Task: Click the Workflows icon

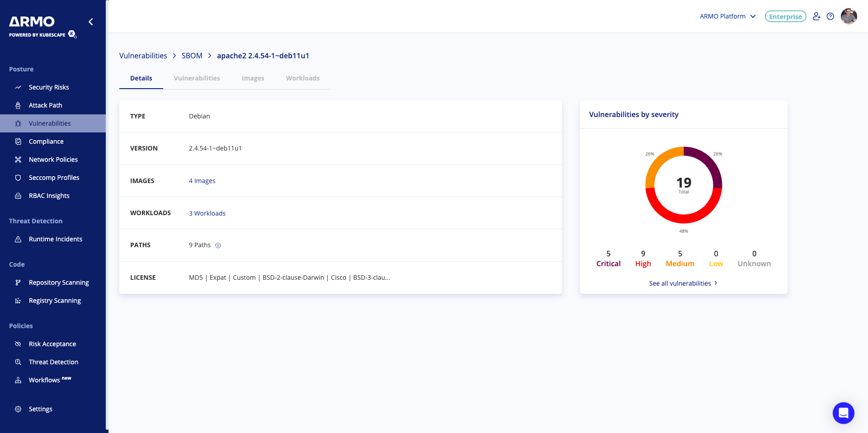Action: [x=18, y=380]
